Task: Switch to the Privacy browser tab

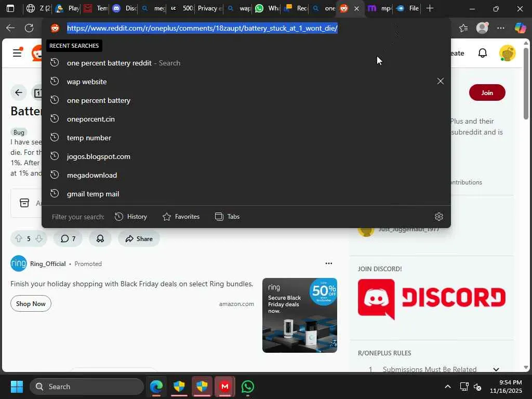Action: pos(209,8)
